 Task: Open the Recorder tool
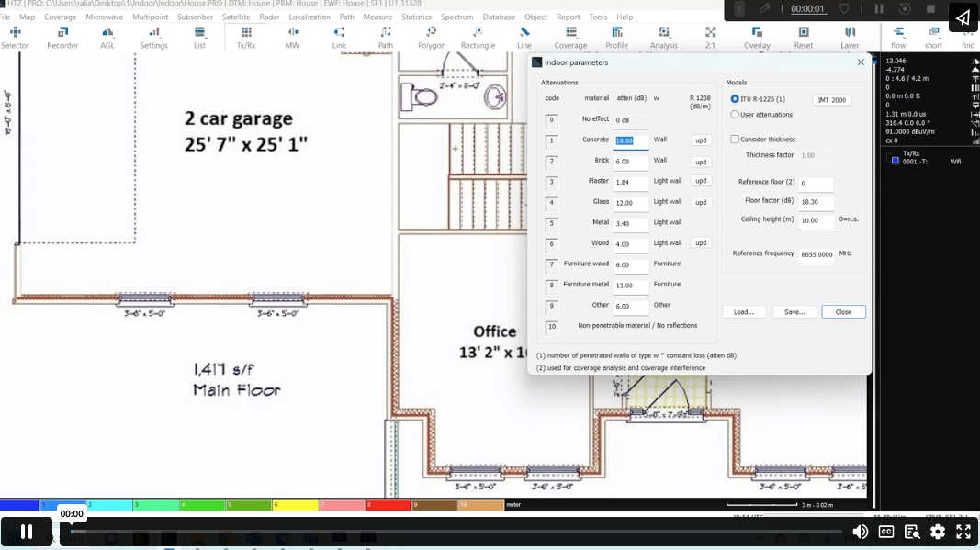62,38
